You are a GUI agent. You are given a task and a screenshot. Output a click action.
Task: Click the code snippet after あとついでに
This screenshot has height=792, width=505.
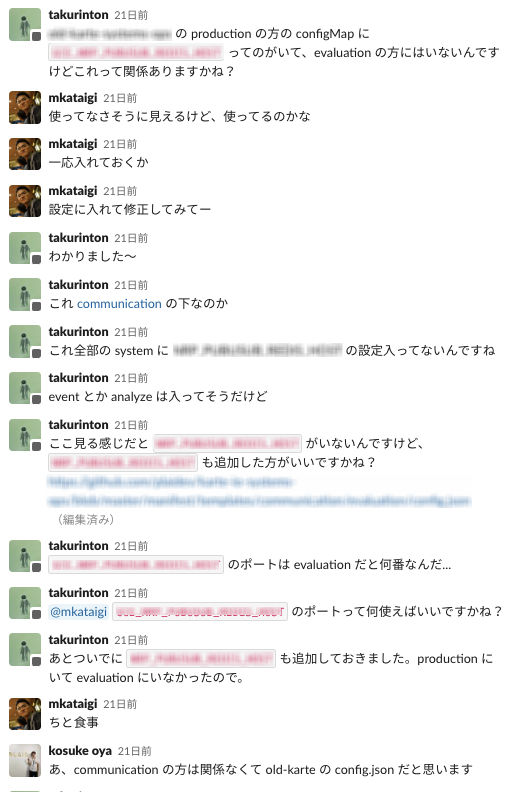[x=201, y=659]
